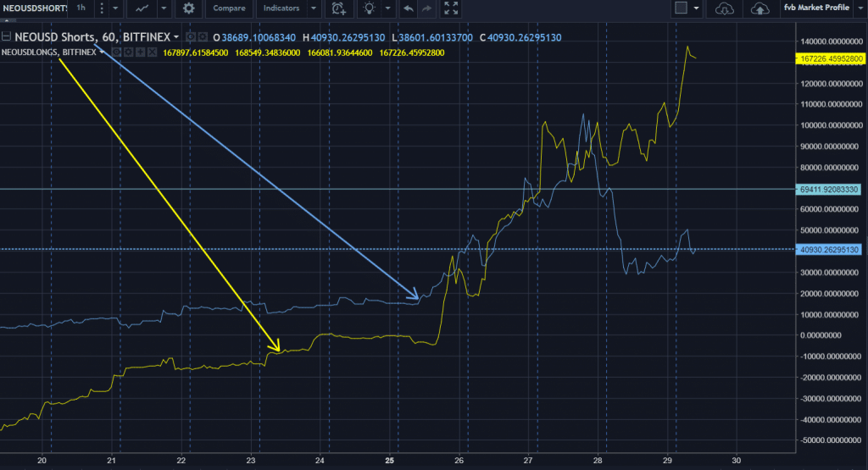The width and height of the screenshot is (868, 470).
Task: Click the yellow 167226 price label
Action: click(831, 58)
